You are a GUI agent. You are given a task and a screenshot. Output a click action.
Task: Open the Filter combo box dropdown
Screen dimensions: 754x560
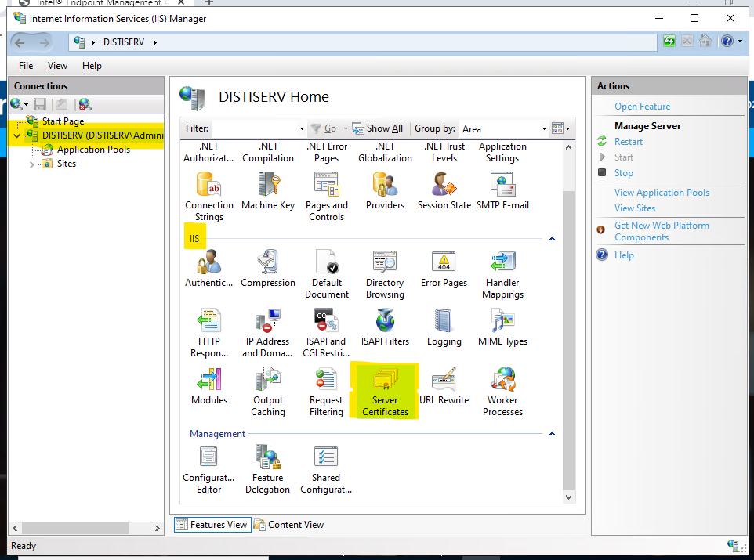(302, 129)
